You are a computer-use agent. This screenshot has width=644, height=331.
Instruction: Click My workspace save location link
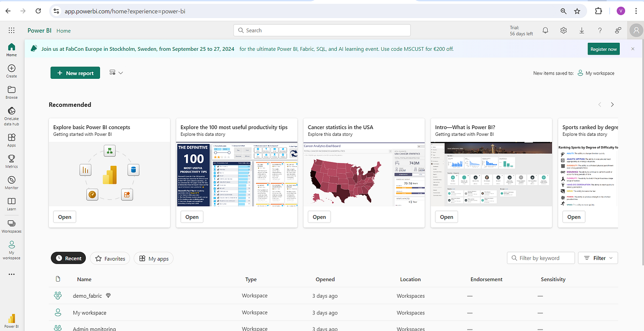pos(596,73)
